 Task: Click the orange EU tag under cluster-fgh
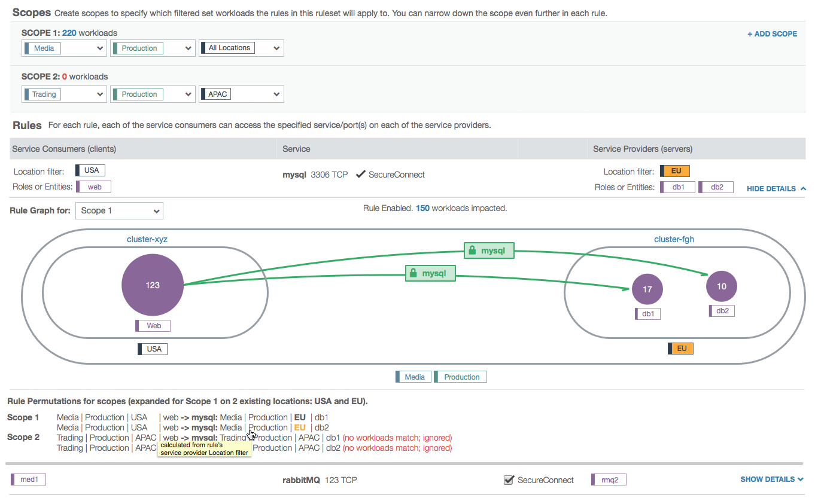tap(680, 349)
